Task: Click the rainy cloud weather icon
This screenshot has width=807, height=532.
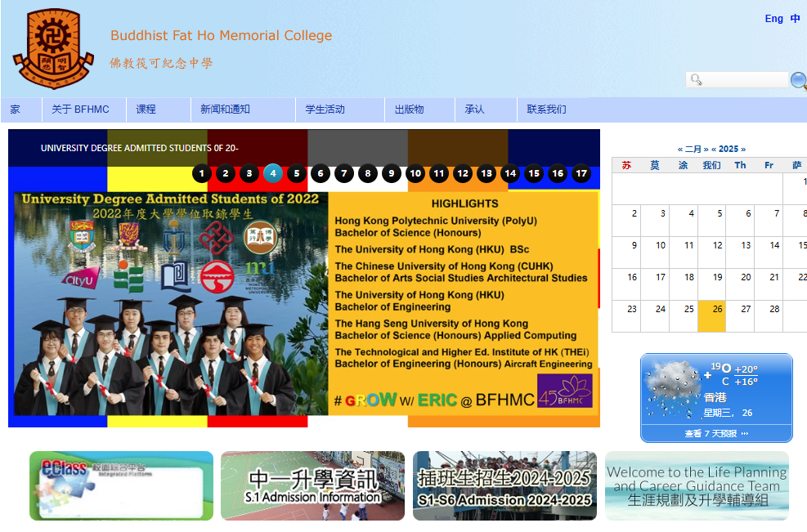Action: (x=671, y=388)
